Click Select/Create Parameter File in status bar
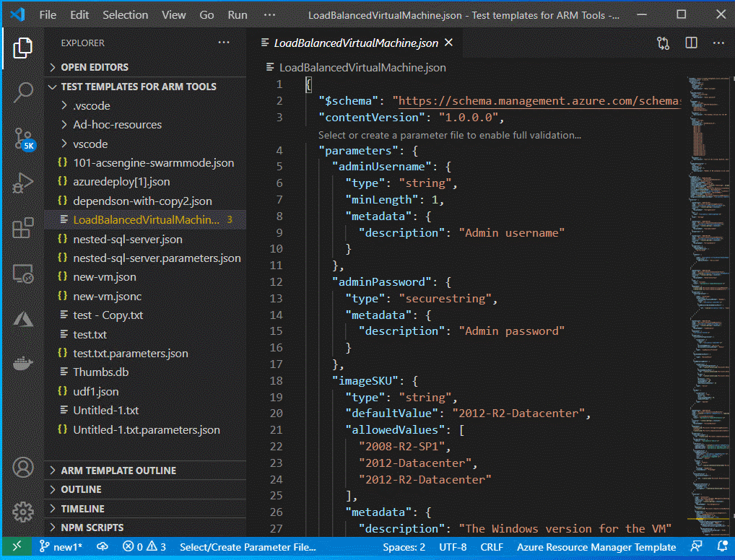The width and height of the screenshot is (735, 560). point(248,547)
